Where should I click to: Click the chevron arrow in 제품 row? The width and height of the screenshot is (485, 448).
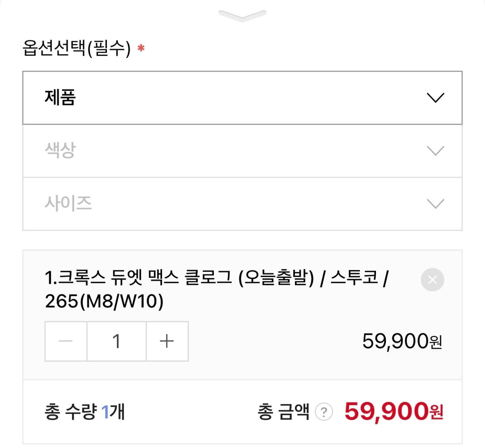pos(435,98)
